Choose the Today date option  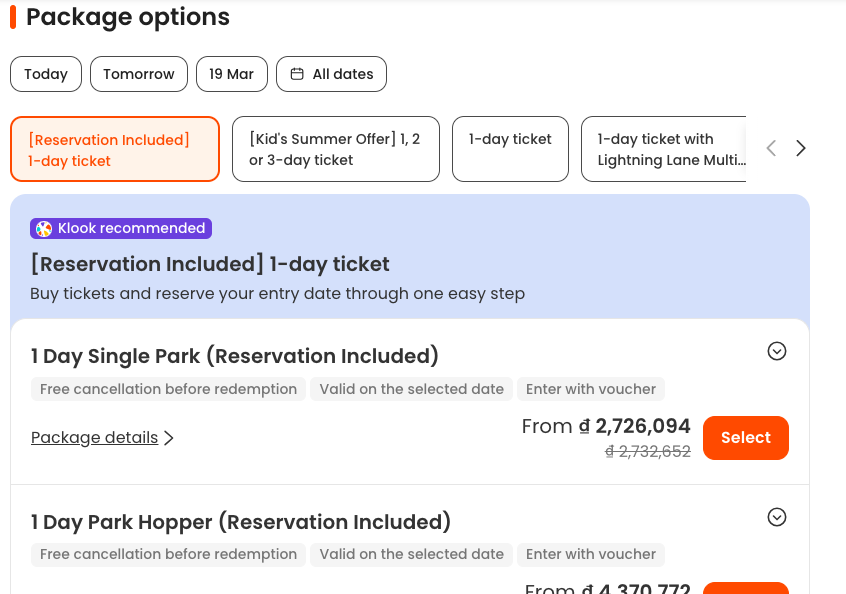point(46,74)
